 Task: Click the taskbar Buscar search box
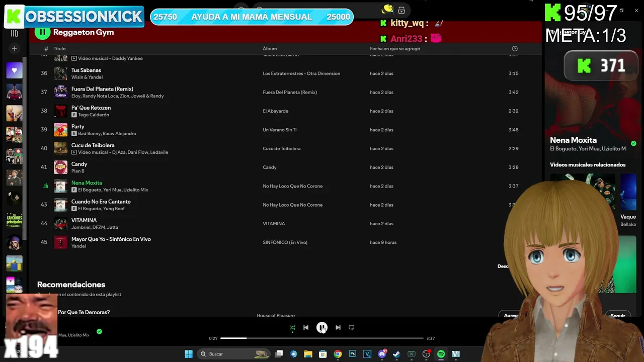click(x=234, y=354)
